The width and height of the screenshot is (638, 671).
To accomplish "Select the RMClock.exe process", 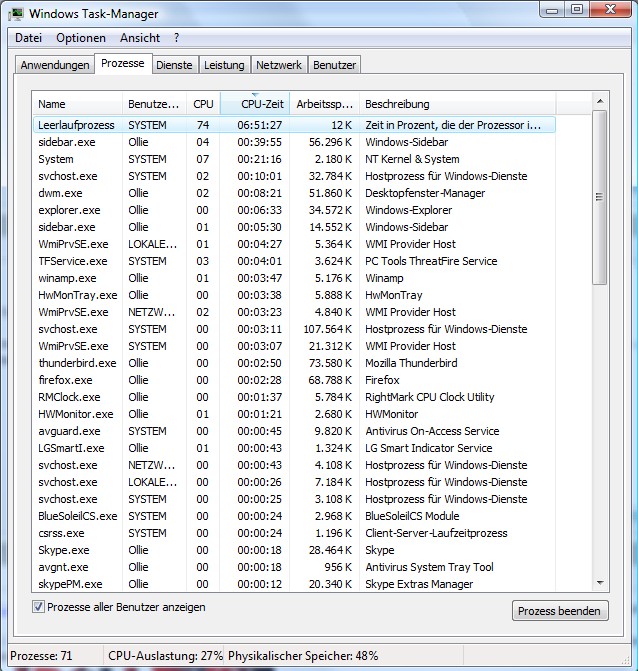I will tap(294, 397).
